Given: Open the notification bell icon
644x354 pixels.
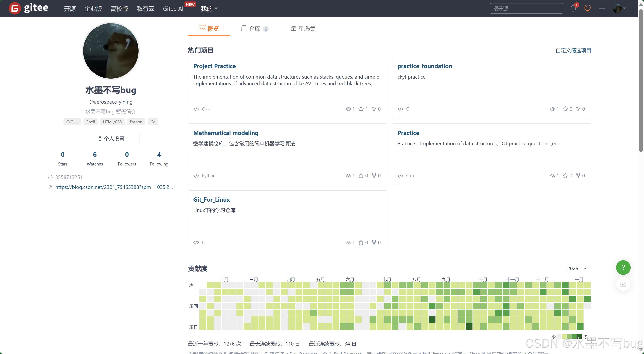Looking at the screenshot, I should [573, 8].
